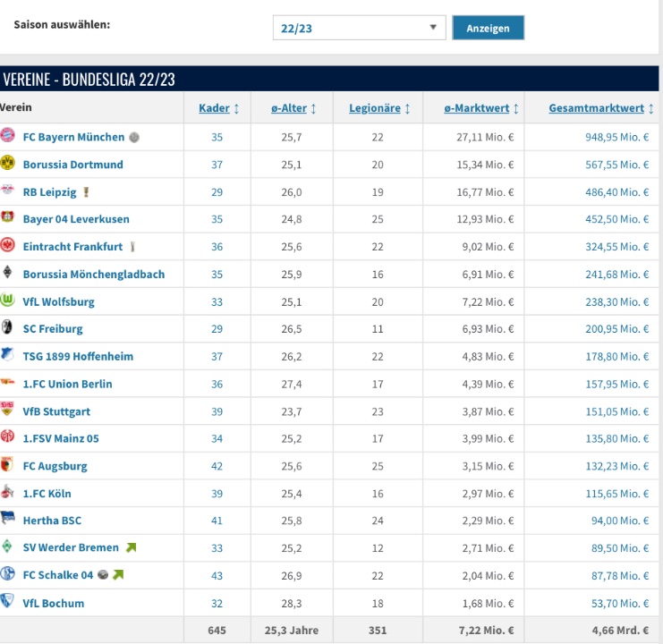Viewport: 663px width, 644px height.
Task: Sort clubs by ø-Alter column header
Action: pos(293,108)
